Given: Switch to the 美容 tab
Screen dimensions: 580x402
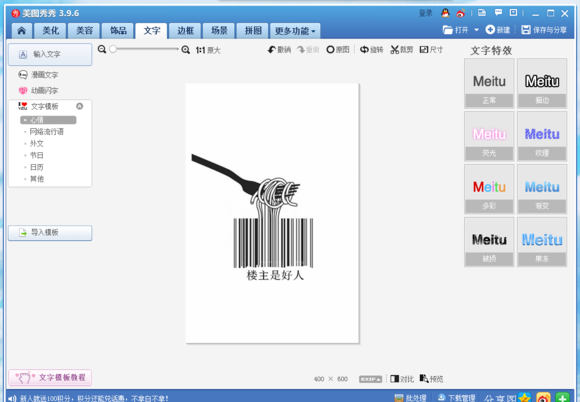Looking at the screenshot, I should (x=84, y=31).
